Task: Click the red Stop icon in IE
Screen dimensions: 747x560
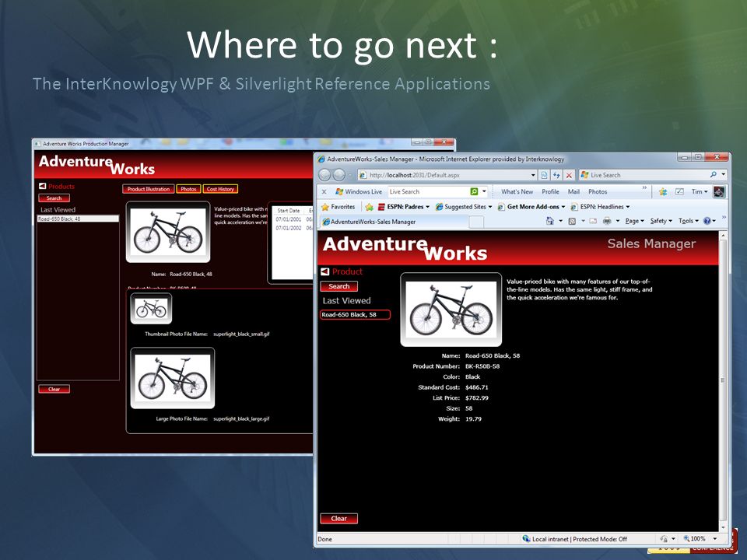Action: pyautogui.click(x=568, y=175)
